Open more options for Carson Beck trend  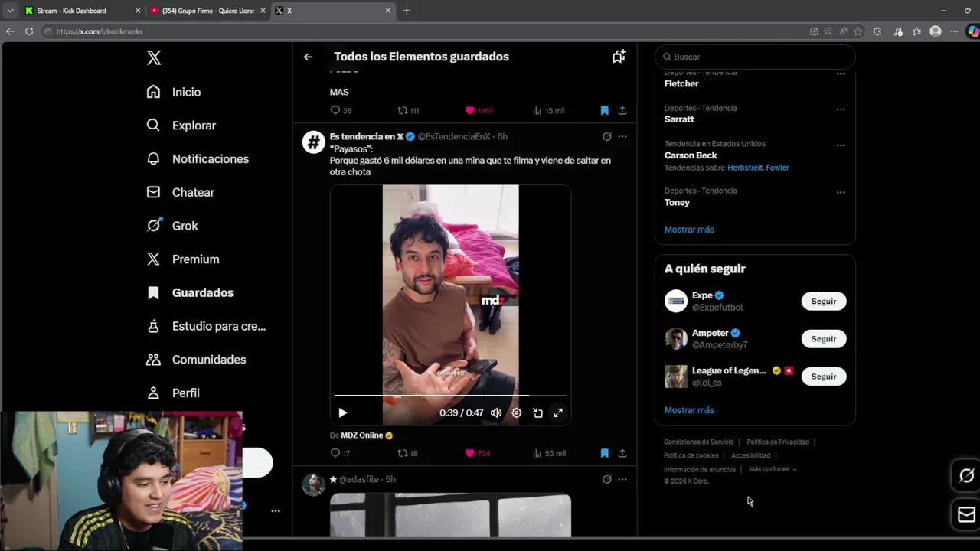[x=841, y=145]
